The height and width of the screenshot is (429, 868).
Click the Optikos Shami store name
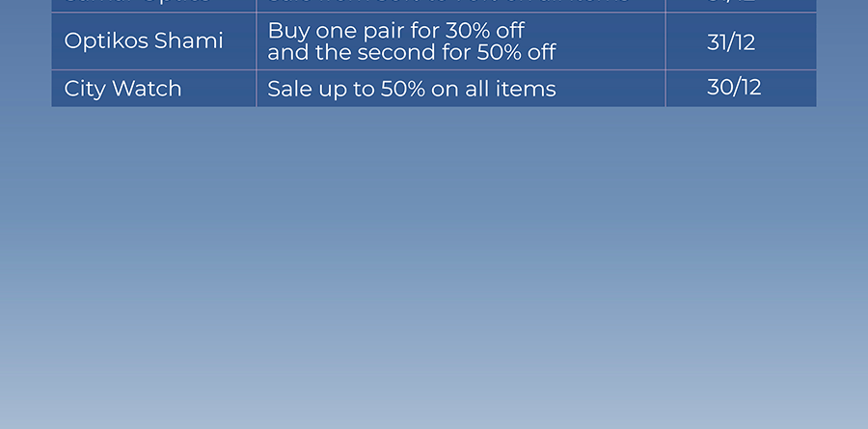point(144,40)
